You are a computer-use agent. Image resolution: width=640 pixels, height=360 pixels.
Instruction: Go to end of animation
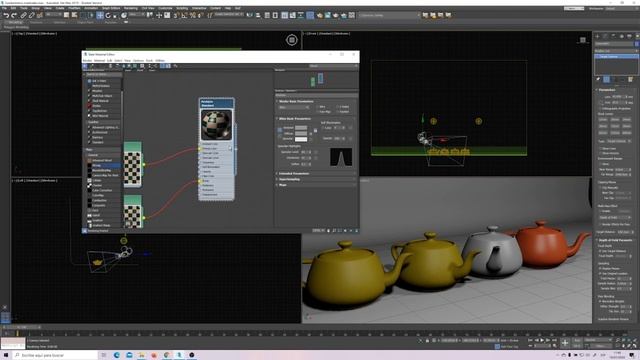555,340
